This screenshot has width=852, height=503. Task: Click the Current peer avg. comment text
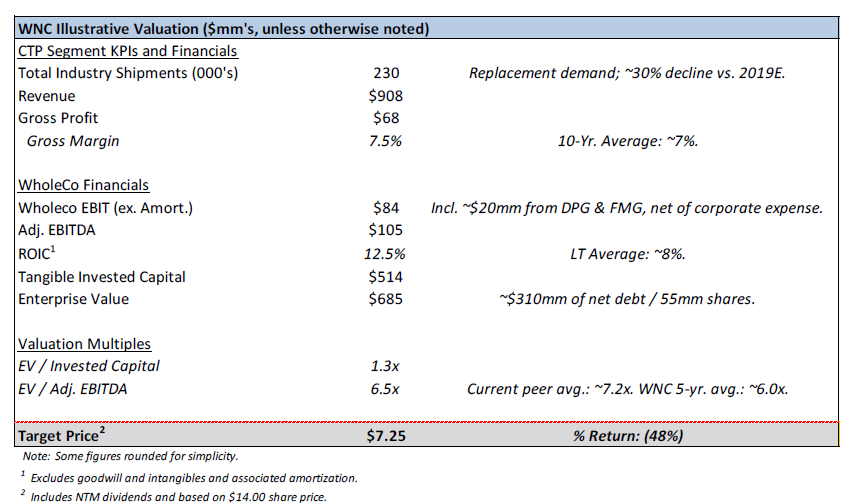click(x=627, y=389)
